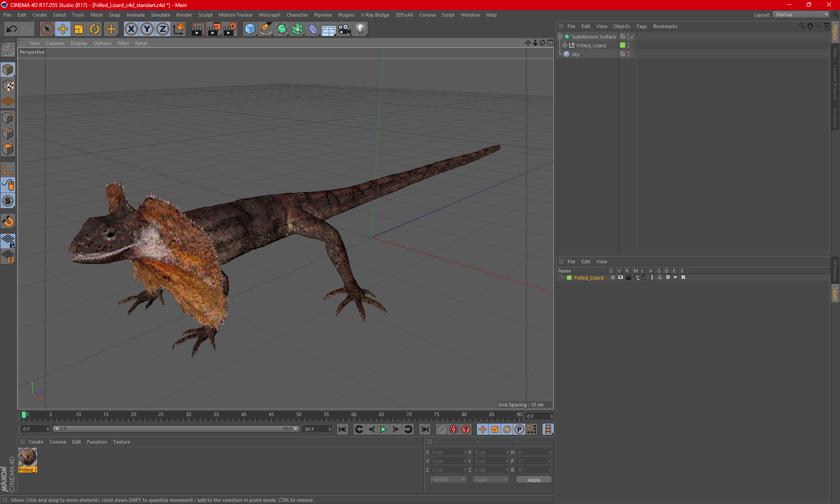Toggle Subdivision Surface enabled checkmark

633,37
